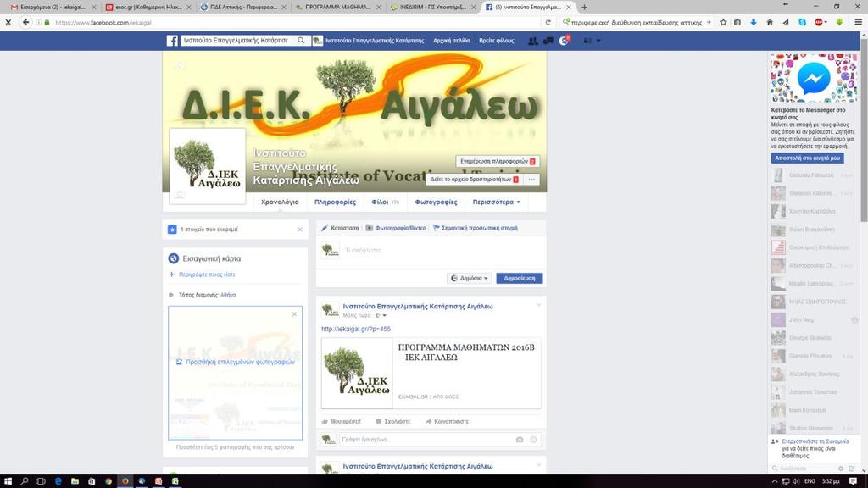
Task: Click Προσθήκη επιλεγμένων φωτογραφιών
Action: [x=236, y=362]
